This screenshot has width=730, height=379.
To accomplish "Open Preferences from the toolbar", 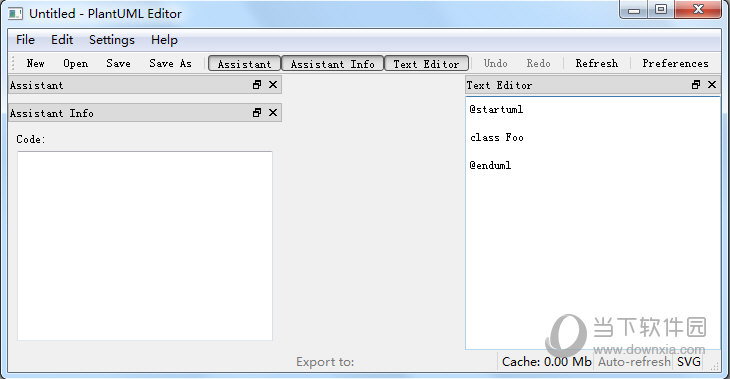I will click(x=676, y=63).
